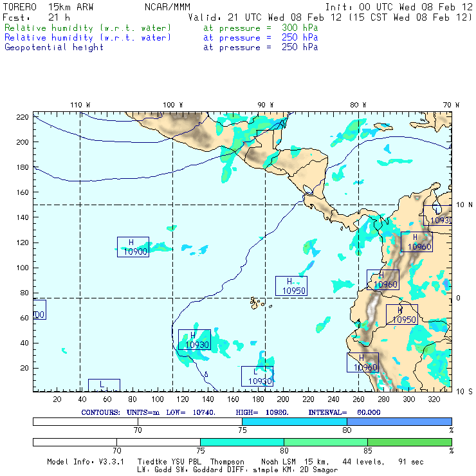Pick the dark blue 80% swatch in top colorbar

pyautogui.click(x=399, y=421)
